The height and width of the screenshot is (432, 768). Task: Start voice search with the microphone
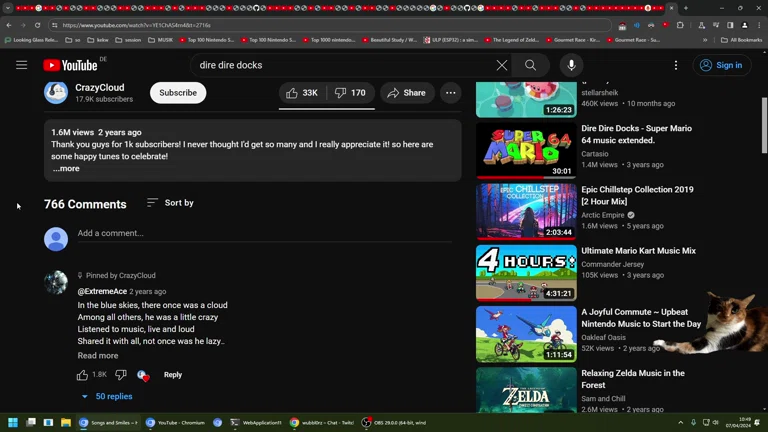[571, 65]
